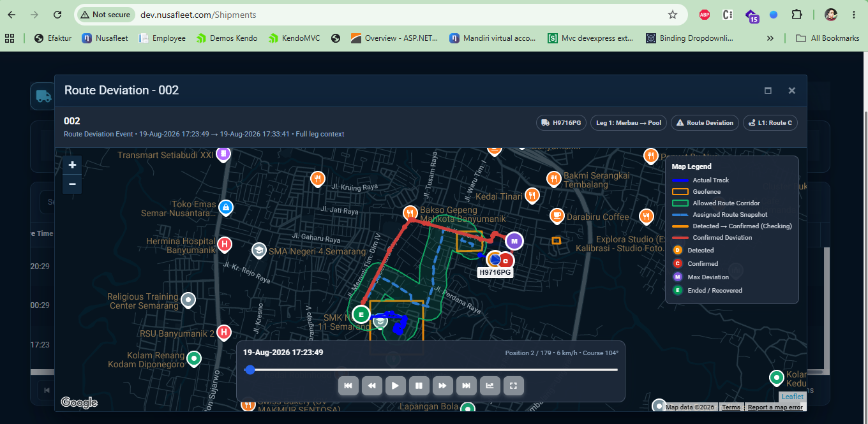Click the Google logo on map
The width and height of the screenshot is (868, 424).
79,402
